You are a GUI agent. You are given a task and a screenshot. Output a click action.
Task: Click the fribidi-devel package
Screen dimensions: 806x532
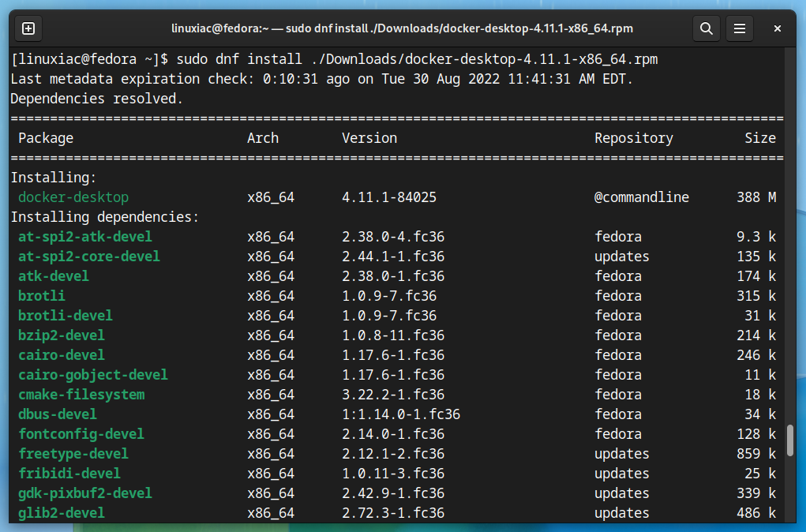pyautogui.click(x=69, y=474)
